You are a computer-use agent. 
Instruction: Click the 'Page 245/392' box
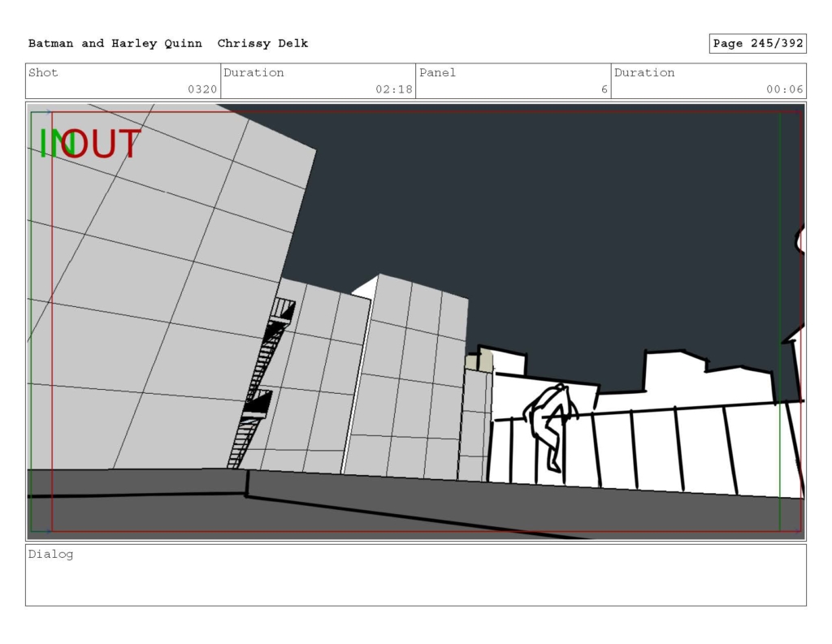pyautogui.click(x=758, y=44)
